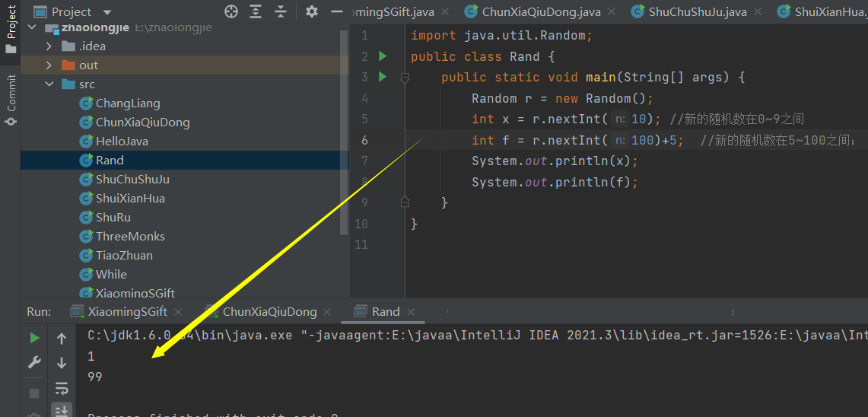
Task: Click the output value 1 in console
Action: (x=91, y=357)
